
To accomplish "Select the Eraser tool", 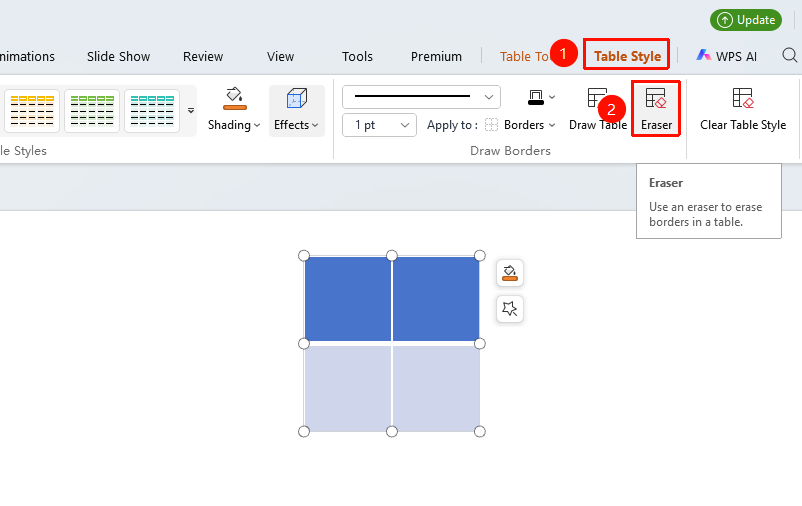I will coord(656,109).
